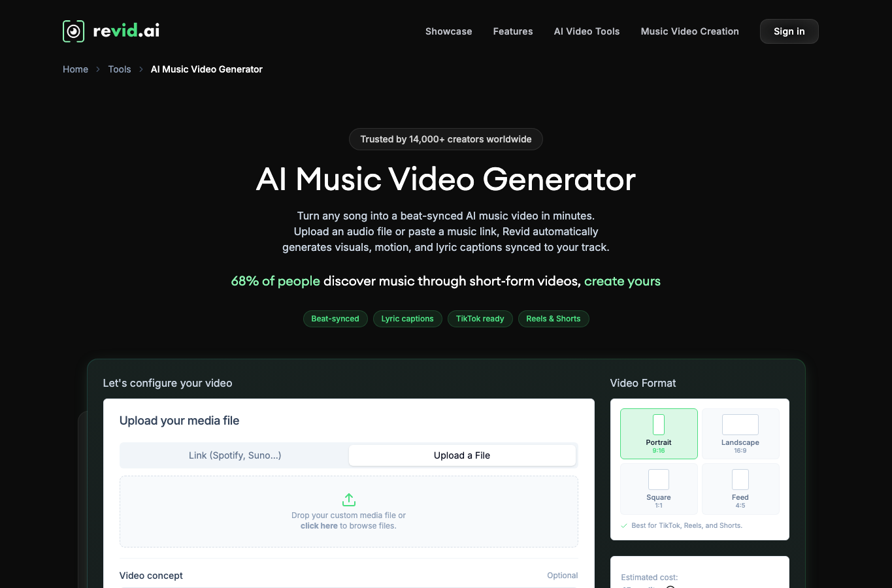
Task: Select the Portrait 9:16 format option
Action: click(x=659, y=434)
